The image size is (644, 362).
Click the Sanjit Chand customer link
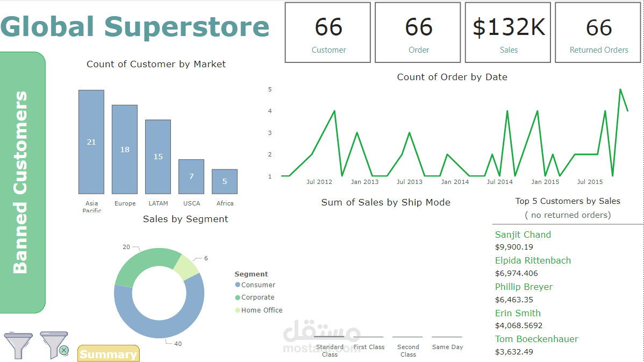[523, 235]
